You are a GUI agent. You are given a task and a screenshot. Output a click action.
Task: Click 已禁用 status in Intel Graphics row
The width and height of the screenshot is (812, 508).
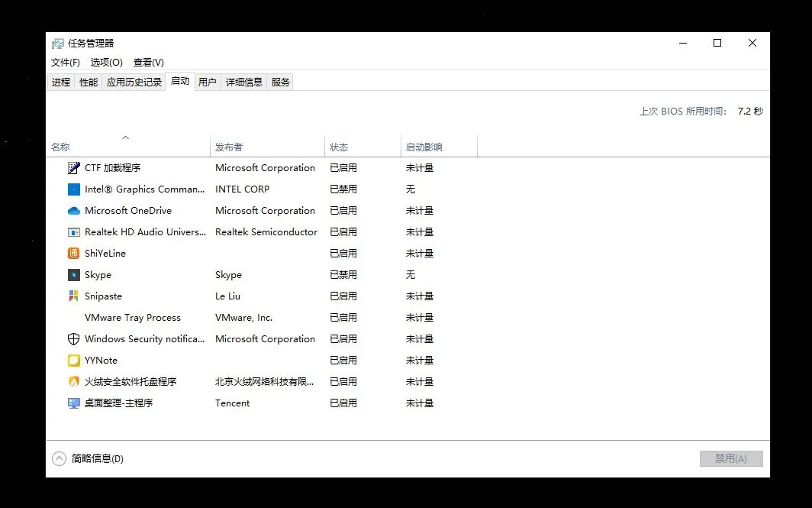pyautogui.click(x=343, y=189)
